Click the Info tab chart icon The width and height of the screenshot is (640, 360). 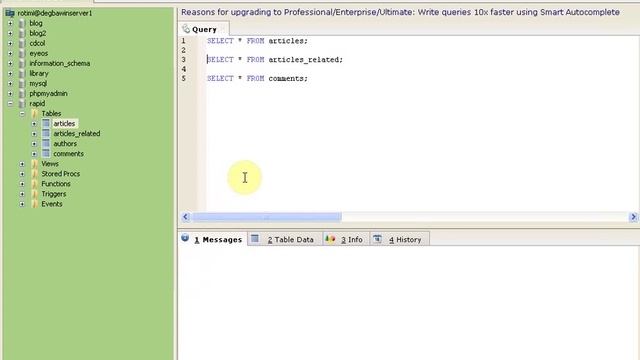point(330,239)
